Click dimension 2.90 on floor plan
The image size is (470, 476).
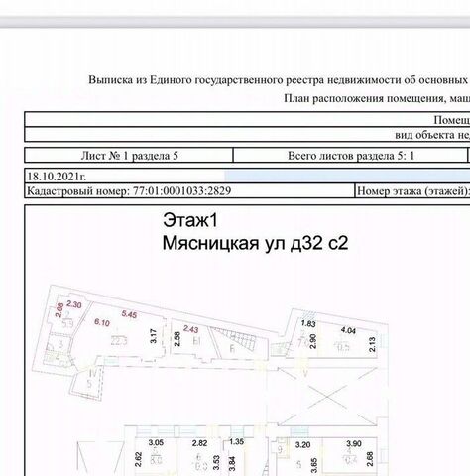[x=313, y=341]
